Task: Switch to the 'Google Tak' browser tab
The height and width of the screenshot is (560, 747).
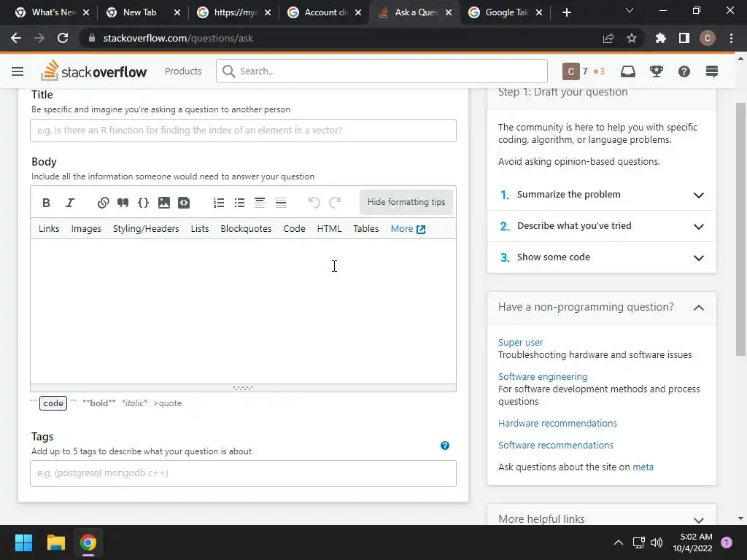Action: 506,12
